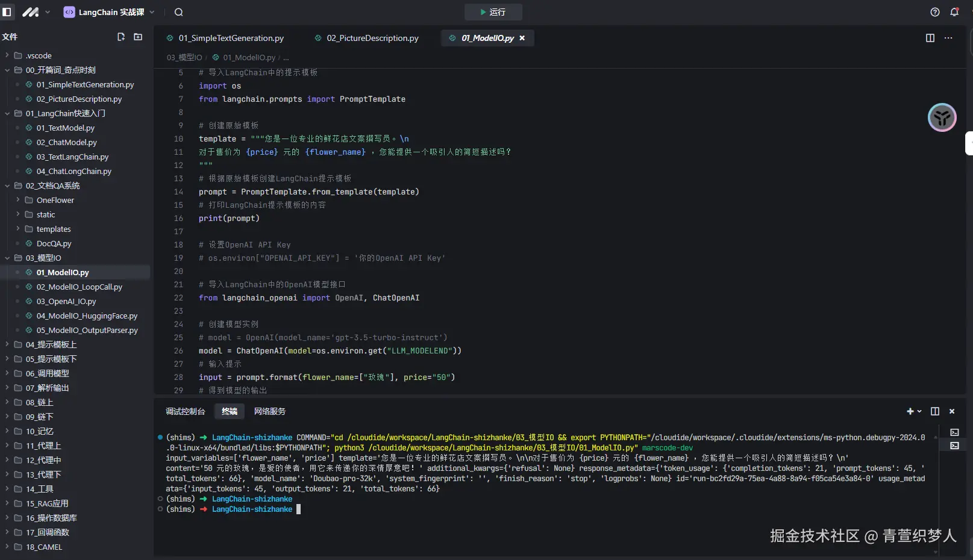Click the round AI assistant avatar icon
973x560 pixels.
pos(942,117)
